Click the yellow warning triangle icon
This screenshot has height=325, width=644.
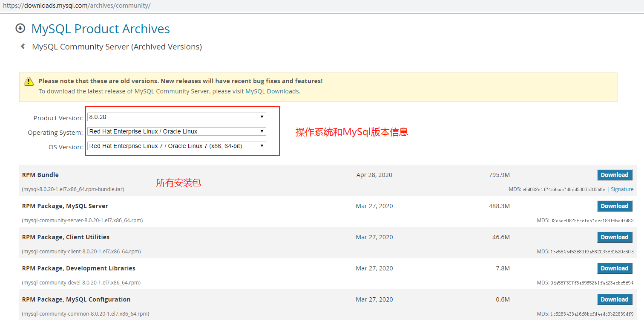tap(29, 81)
